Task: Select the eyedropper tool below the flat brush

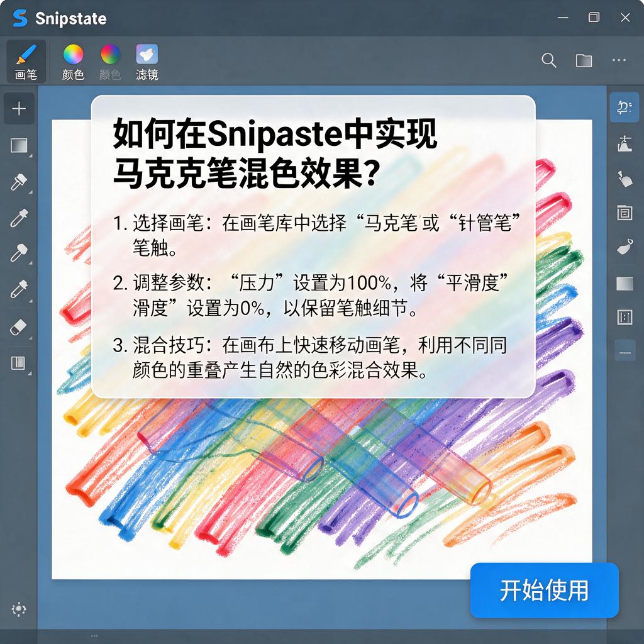Action: [x=19, y=218]
